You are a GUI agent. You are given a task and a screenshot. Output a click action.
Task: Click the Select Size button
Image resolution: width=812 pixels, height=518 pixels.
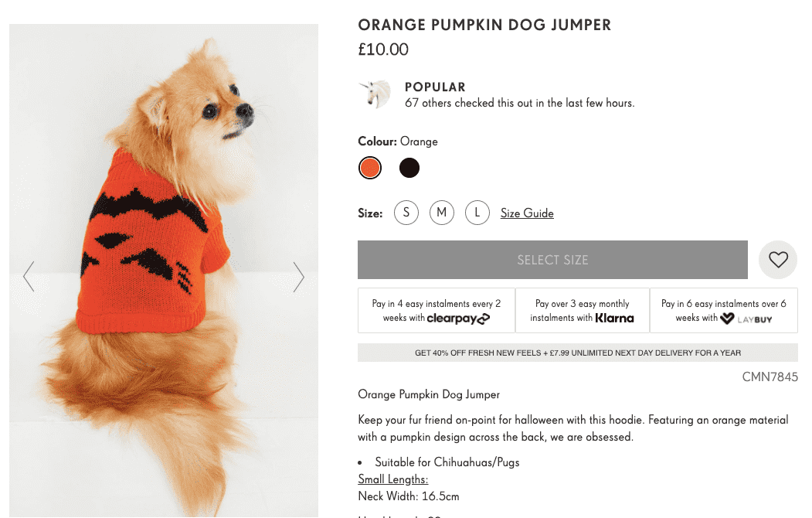[x=552, y=260]
